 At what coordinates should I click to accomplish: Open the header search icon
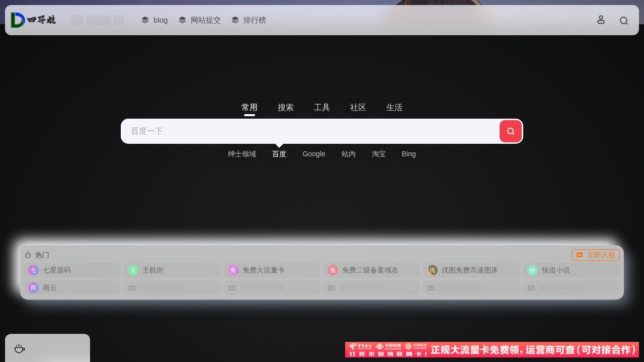(x=624, y=21)
